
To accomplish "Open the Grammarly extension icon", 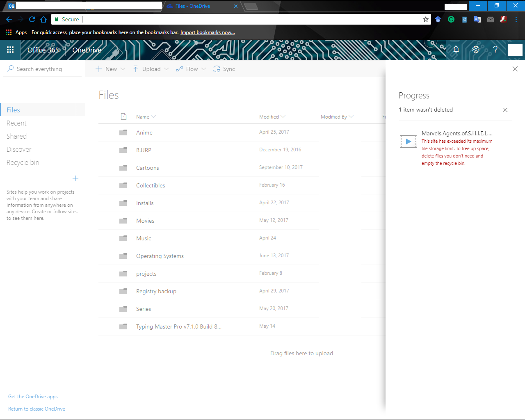I will tap(451, 19).
